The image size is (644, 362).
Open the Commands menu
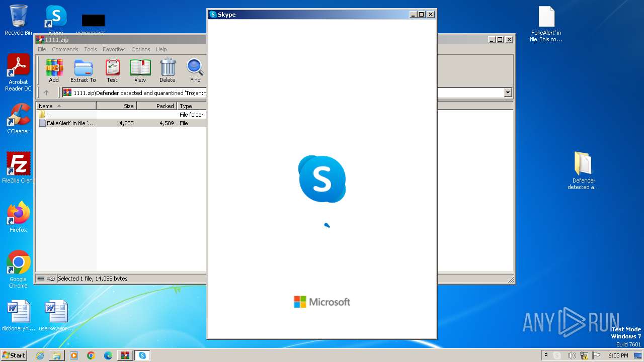point(65,49)
